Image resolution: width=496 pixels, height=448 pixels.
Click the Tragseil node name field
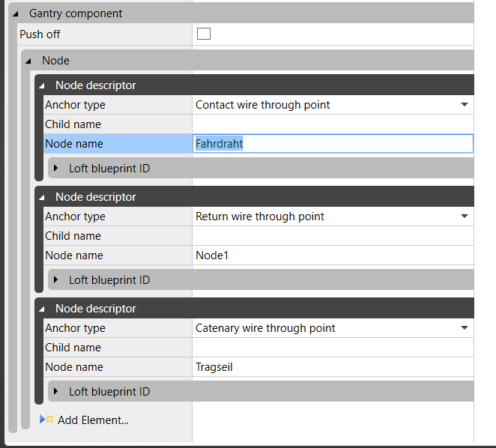333,367
